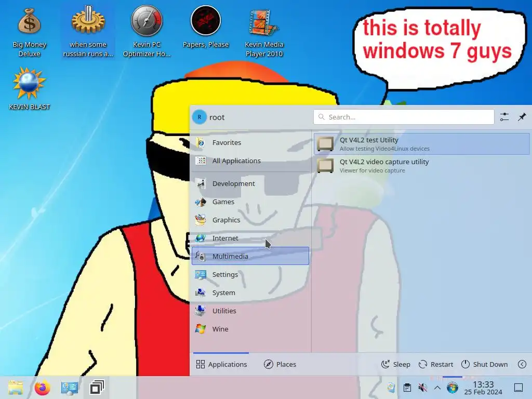Select the highlighted Multimedia category
The image size is (532, 399).
click(x=250, y=256)
